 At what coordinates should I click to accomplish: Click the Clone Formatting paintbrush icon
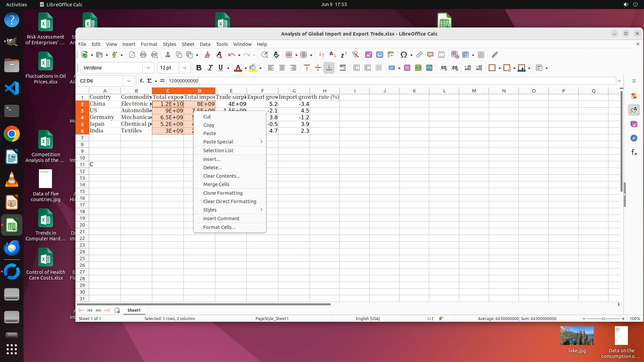click(x=207, y=55)
